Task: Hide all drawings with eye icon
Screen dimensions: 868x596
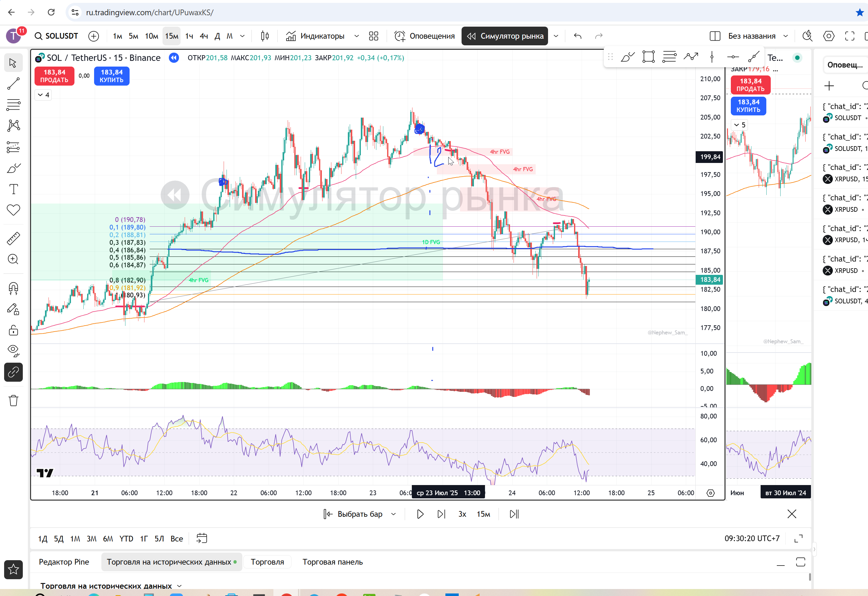Action: point(13,351)
